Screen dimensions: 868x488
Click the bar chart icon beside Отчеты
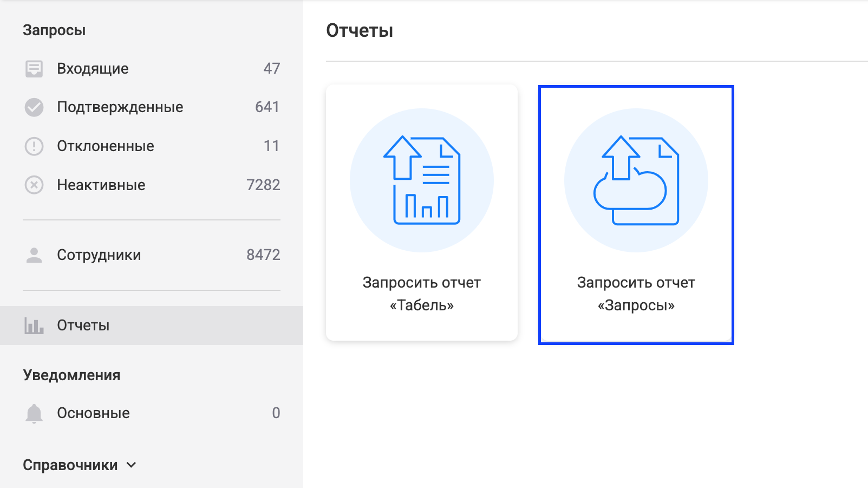tap(34, 326)
